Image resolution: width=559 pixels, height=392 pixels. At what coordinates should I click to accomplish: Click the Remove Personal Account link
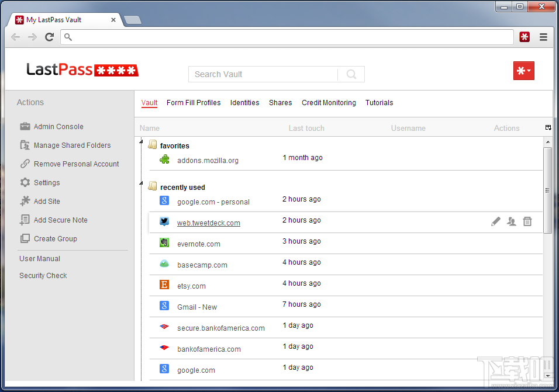coord(75,164)
